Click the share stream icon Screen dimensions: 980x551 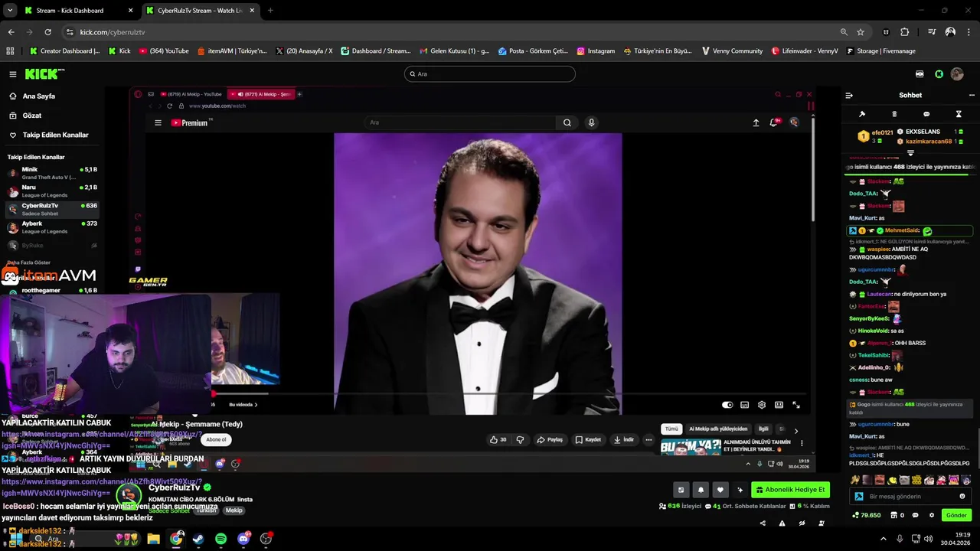tap(763, 523)
